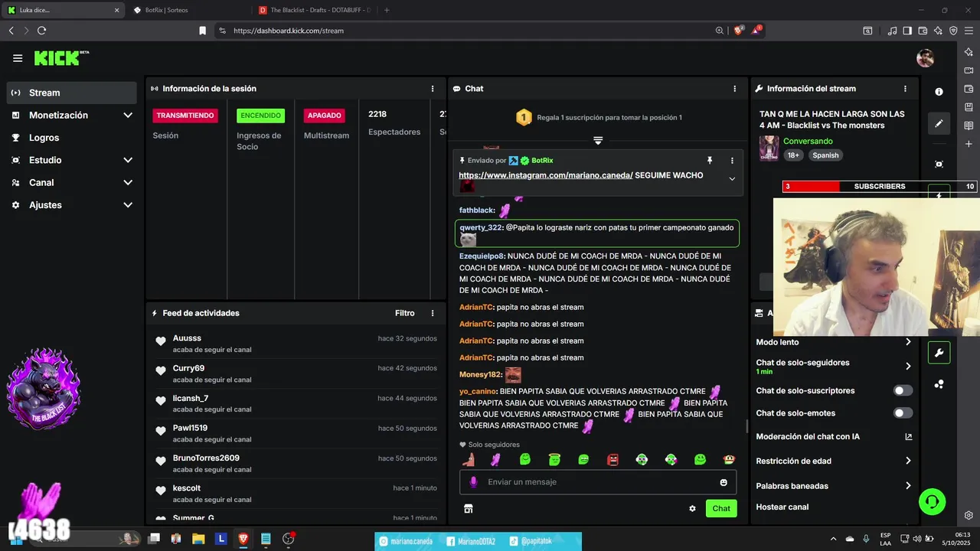Click the info icon in right toolbar
This screenshot has height=551, width=980.
[939, 92]
